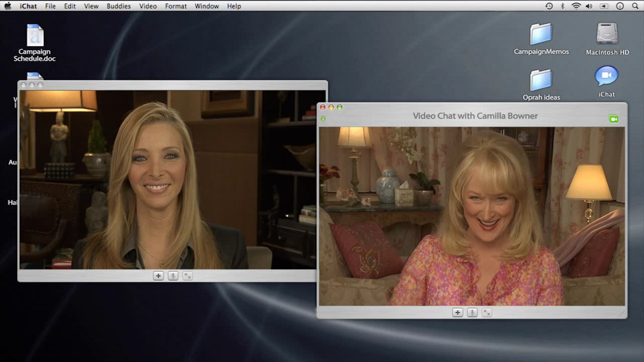Image resolution: width=644 pixels, height=362 pixels.
Task: Click the clock icon in menu bar
Action: 620,6
